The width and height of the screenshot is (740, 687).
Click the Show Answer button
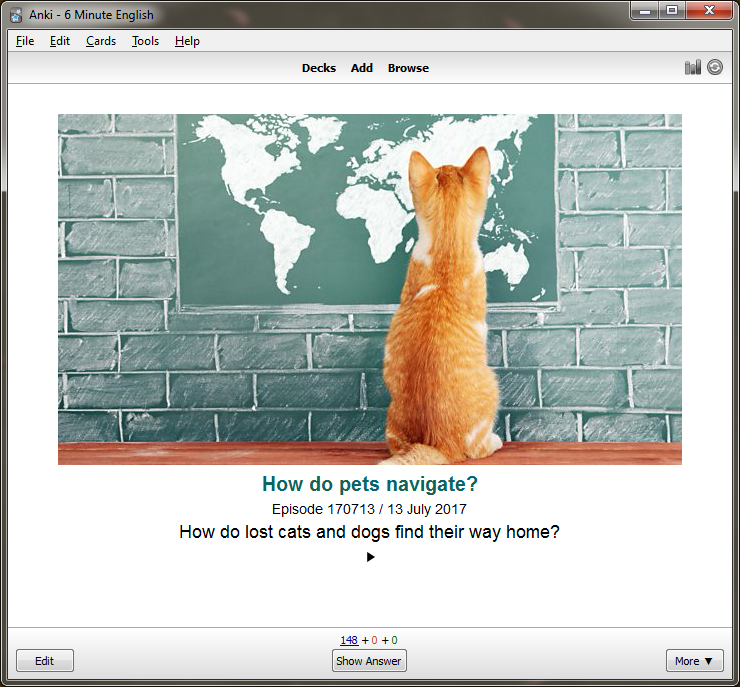[369, 661]
